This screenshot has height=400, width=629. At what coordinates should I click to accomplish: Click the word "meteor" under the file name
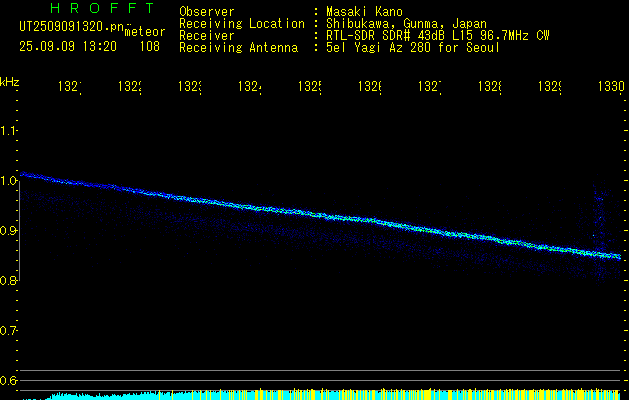click(x=145, y=32)
